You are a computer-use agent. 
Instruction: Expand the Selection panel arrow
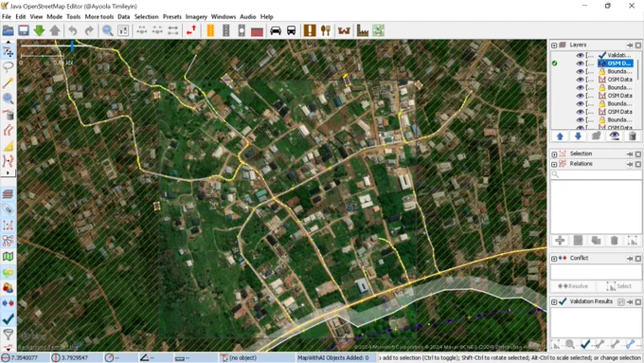554,154
